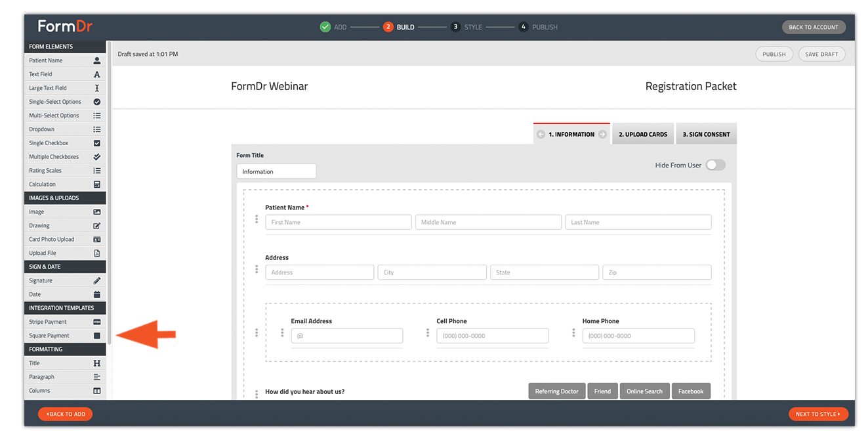
Task: Select the Friend option
Action: pyautogui.click(x=602, y=391)
